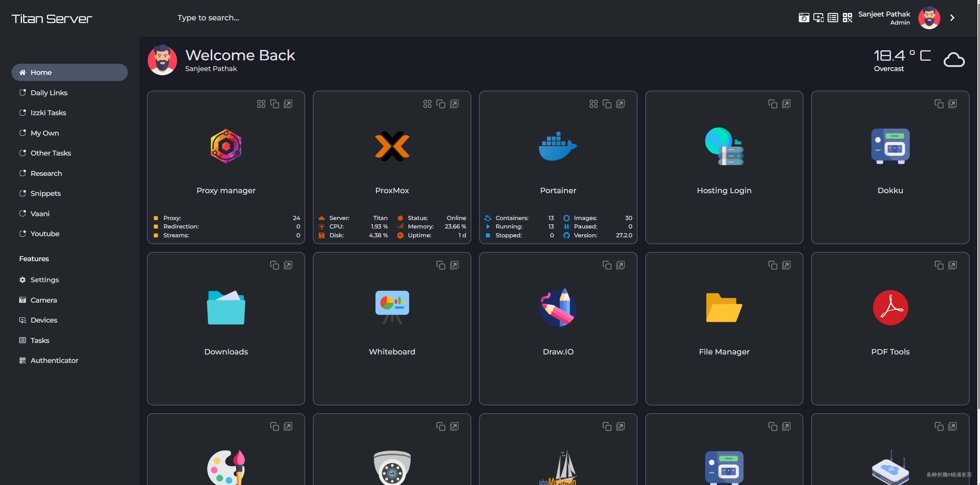Click the Portainer whale logo
Screen dimensions: 980x485
pyautogui.click(x=558, y=146)
